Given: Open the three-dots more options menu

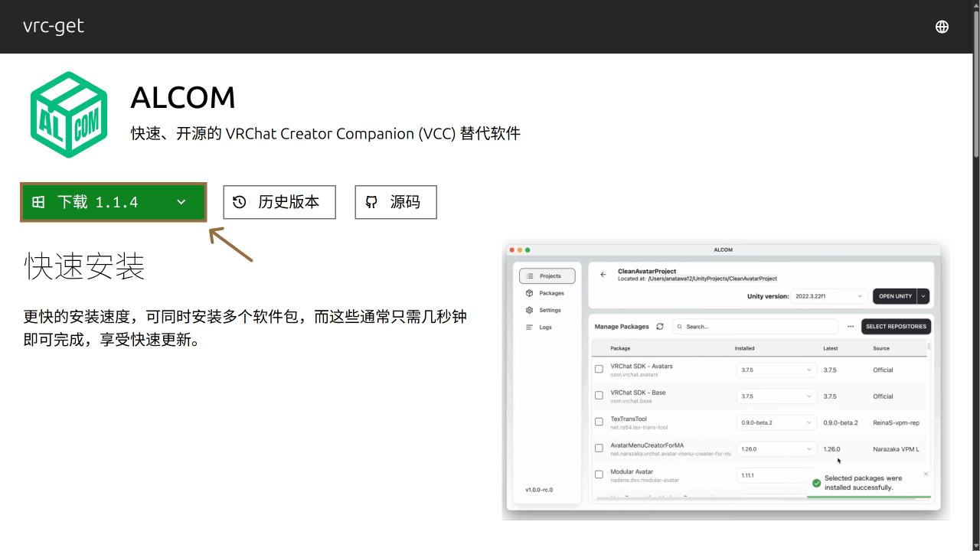Looking at the screenshot, I should 851,327.
